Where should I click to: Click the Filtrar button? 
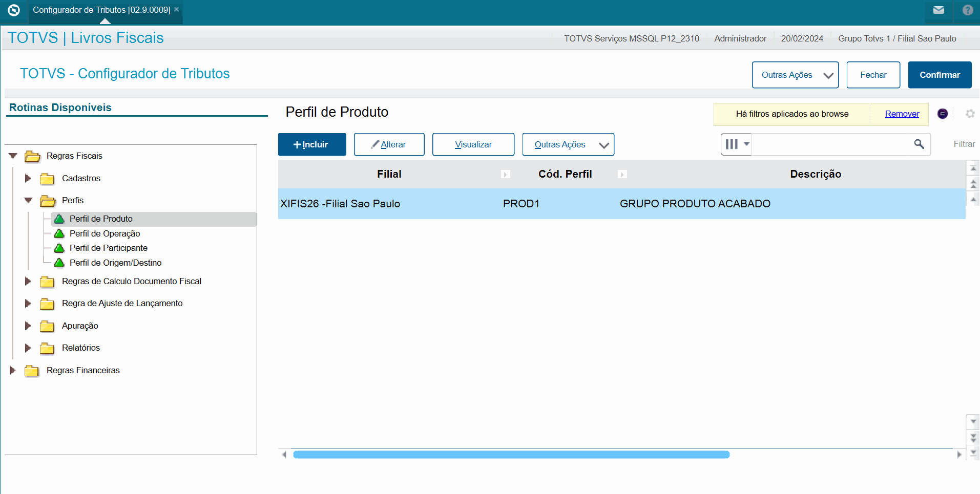pos(964,144)
